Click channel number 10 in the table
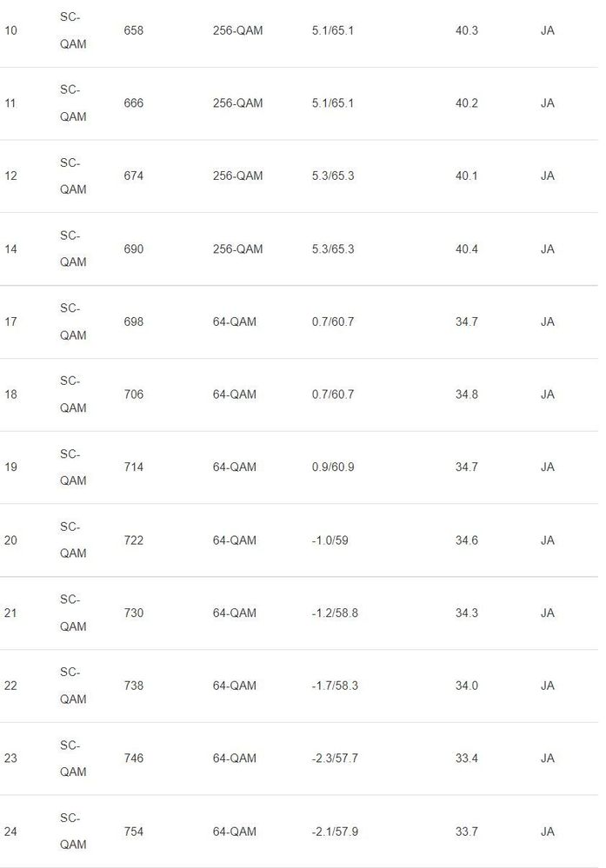Screen dimensions: 606x868 (10, 30)
